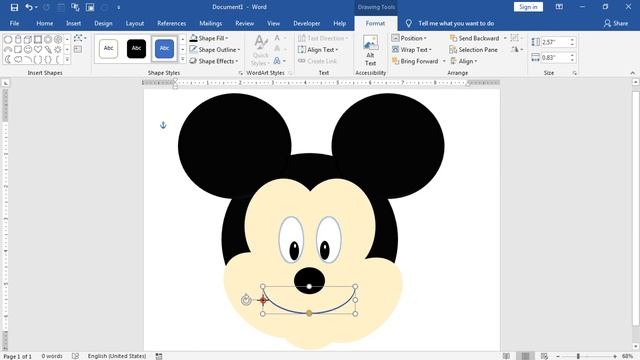Click Bring Forward

415,61
